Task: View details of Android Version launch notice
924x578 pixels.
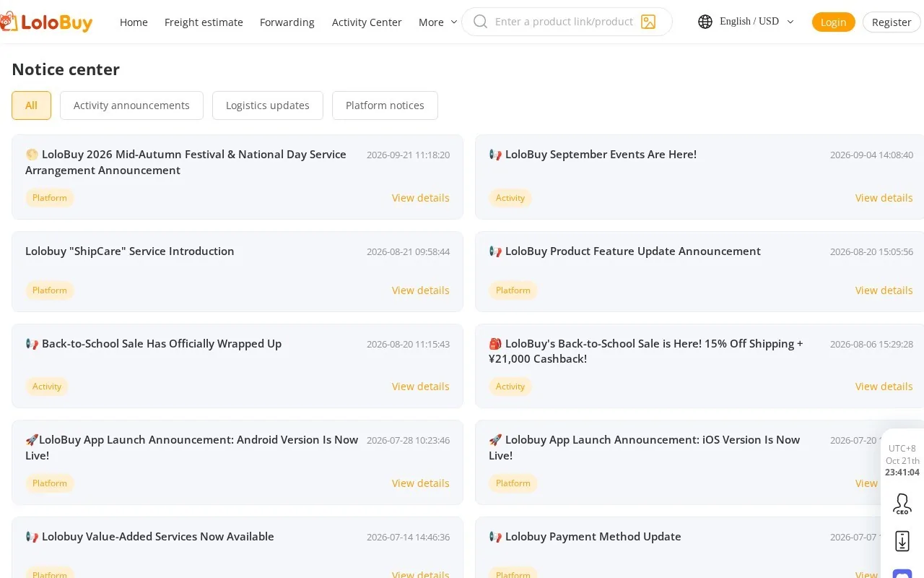Action: tap(420, 483)
